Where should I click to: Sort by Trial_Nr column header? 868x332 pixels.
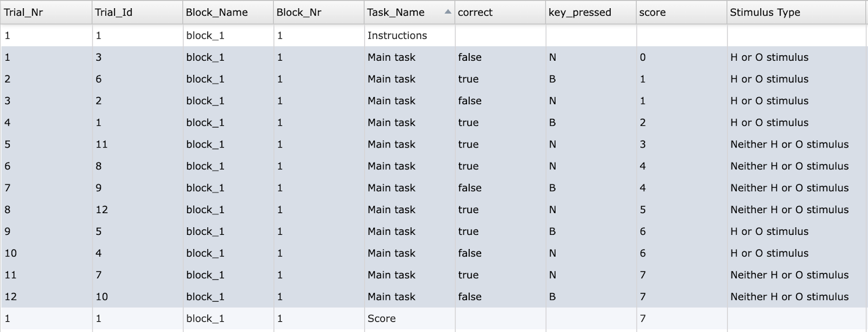(x=46, y=12)
